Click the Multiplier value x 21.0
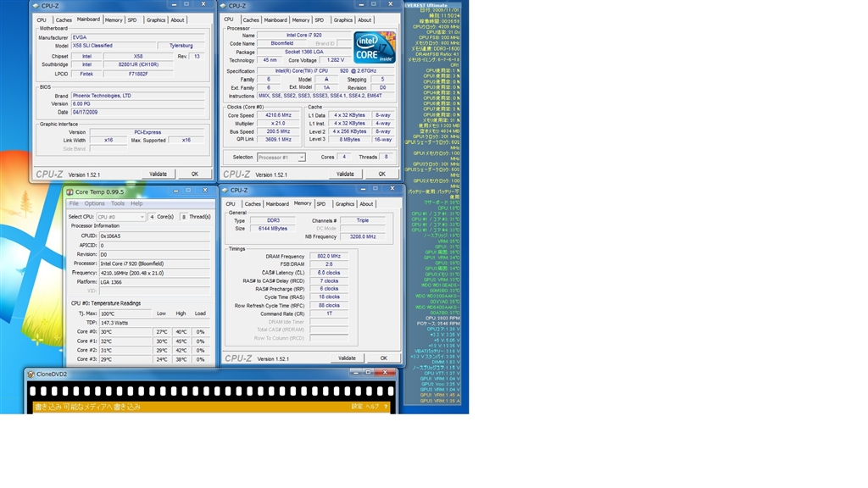Screen dimensions: 868x488 tap(278, 124)
